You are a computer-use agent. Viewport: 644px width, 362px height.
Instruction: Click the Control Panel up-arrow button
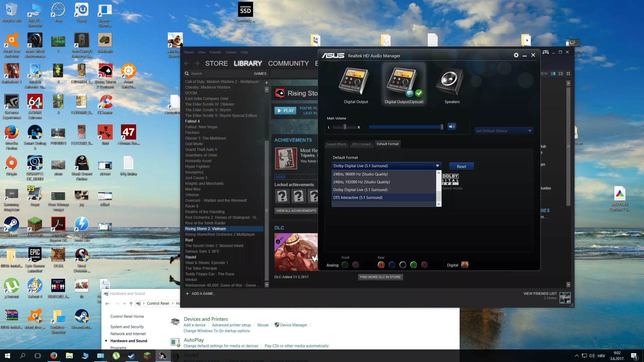tap(131, 303)
